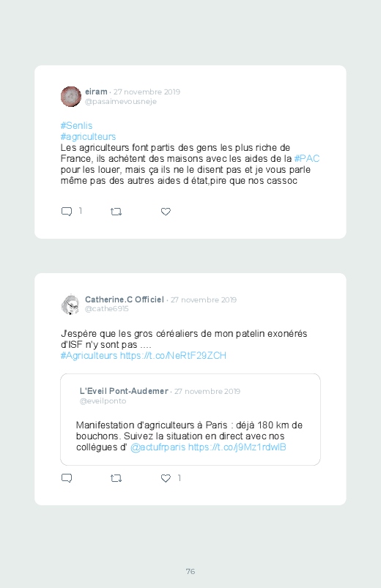Reply to Catherine's tweet via comment icon
381x588 pixels.
click(x=67, y=478)
